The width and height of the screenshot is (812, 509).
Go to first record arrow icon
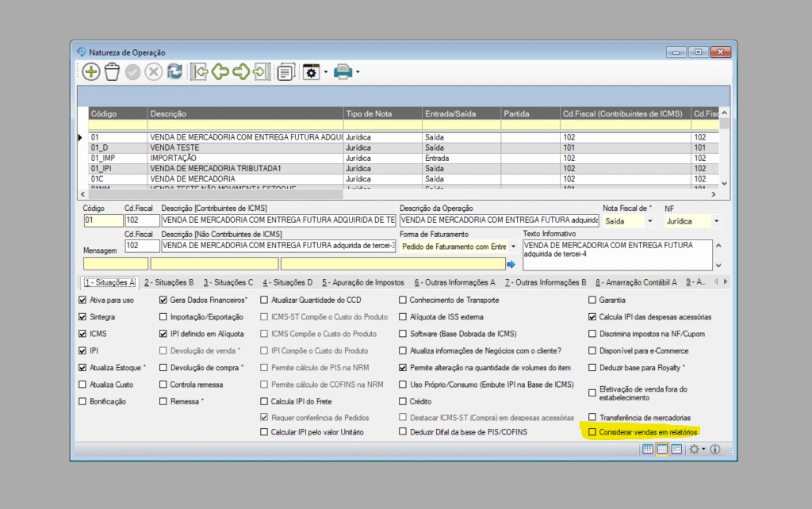200,72
